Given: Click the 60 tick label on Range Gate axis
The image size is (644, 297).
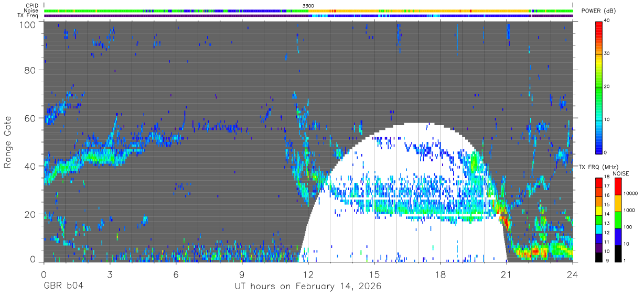Looking at the screenshot, I should coord(31,118).
